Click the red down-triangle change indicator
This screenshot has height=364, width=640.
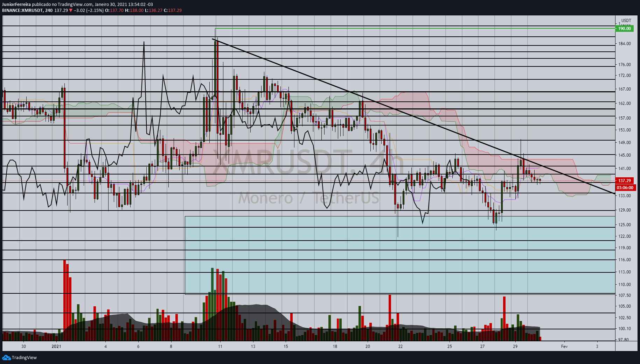click(x=71, y=10)
